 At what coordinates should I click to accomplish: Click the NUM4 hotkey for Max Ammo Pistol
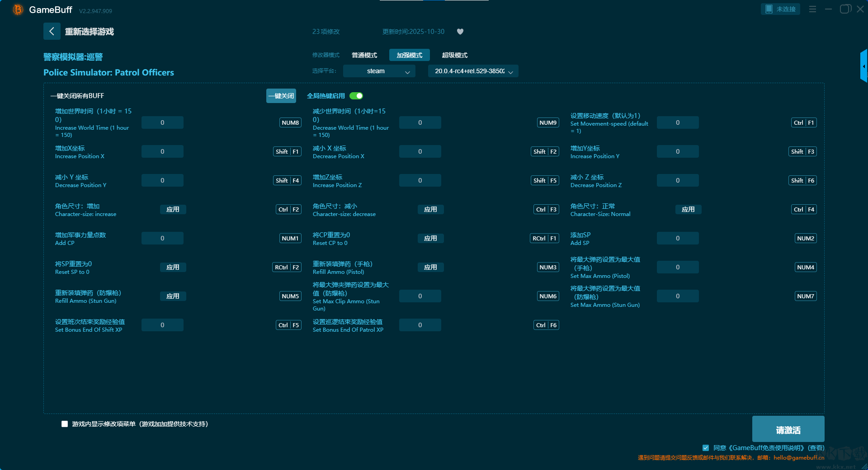[x=806, y=267]
